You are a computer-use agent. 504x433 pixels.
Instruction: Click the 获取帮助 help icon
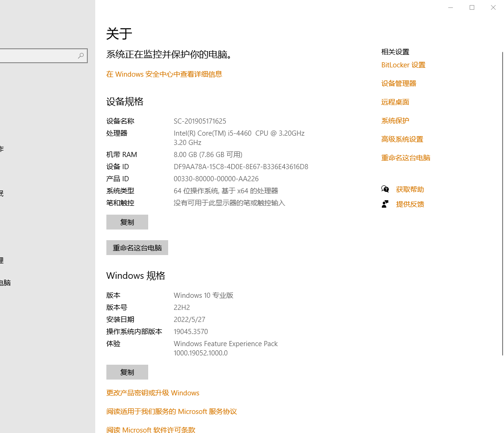click(x=385, y=189)
